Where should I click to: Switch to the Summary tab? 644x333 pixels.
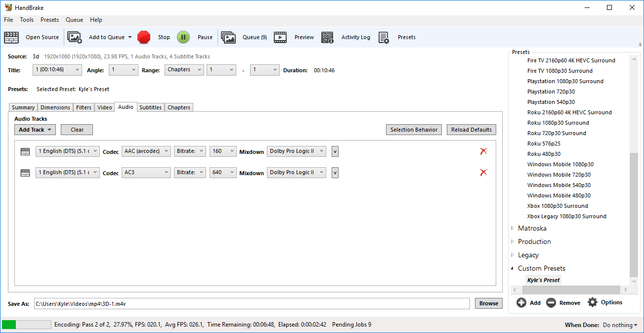[x=23, y=107]
